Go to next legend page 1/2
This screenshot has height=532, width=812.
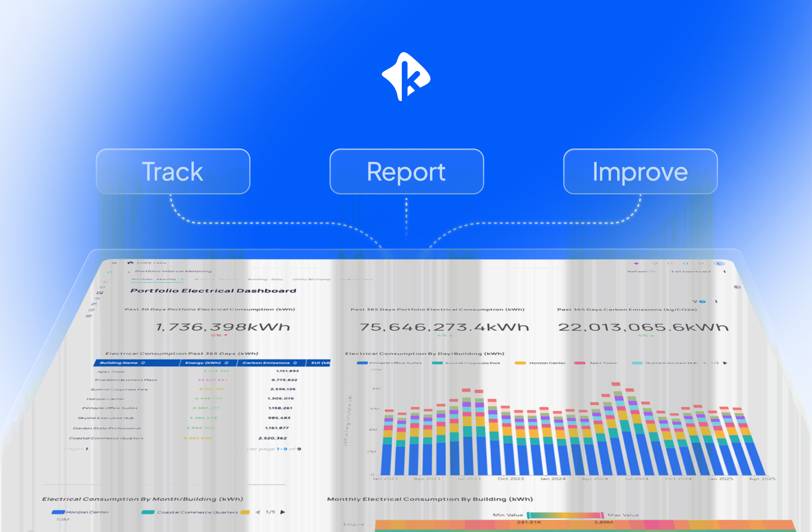coord(725,362)
